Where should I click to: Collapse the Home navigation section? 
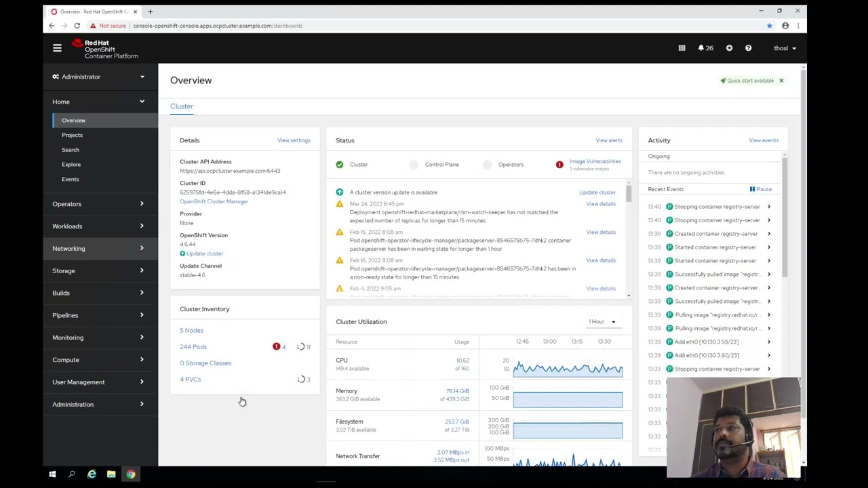[x=99, y=102]
